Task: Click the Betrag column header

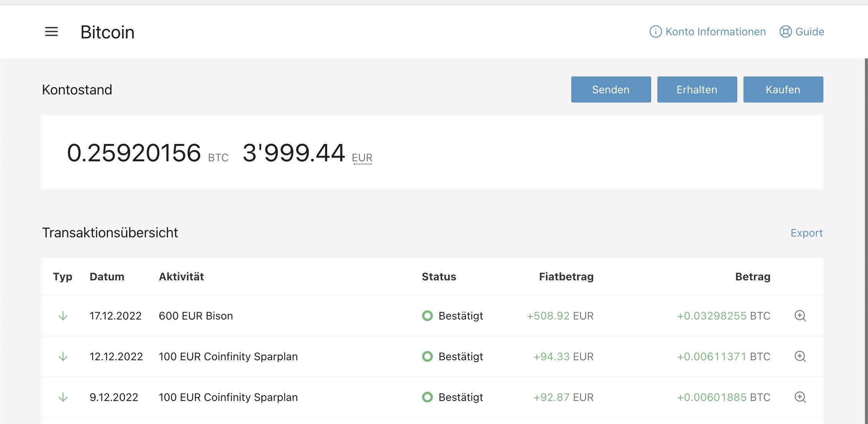Action: tap(752, 277)
